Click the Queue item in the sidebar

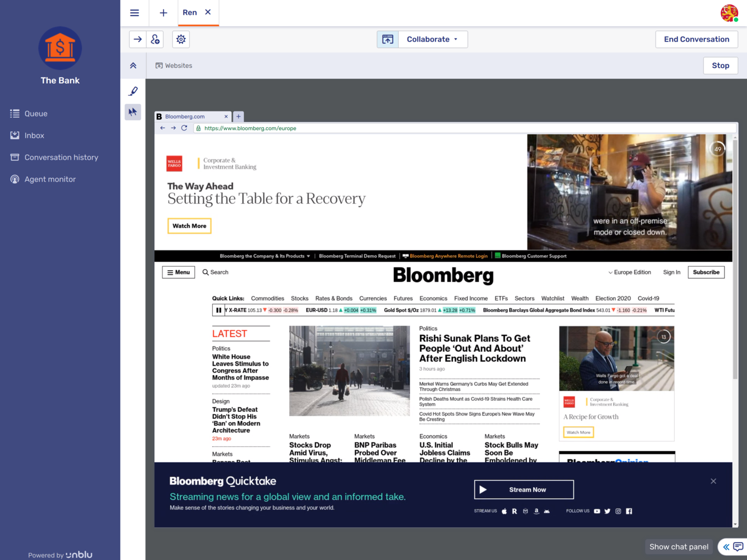coord(36,113)
